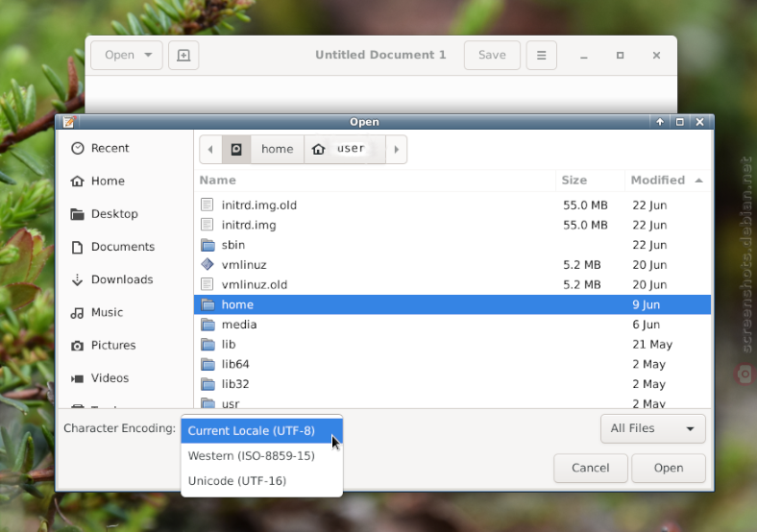Click the Cancel button
Viewport: 757px width, 532px height.
pyautogui.click(x=591, y=468)
